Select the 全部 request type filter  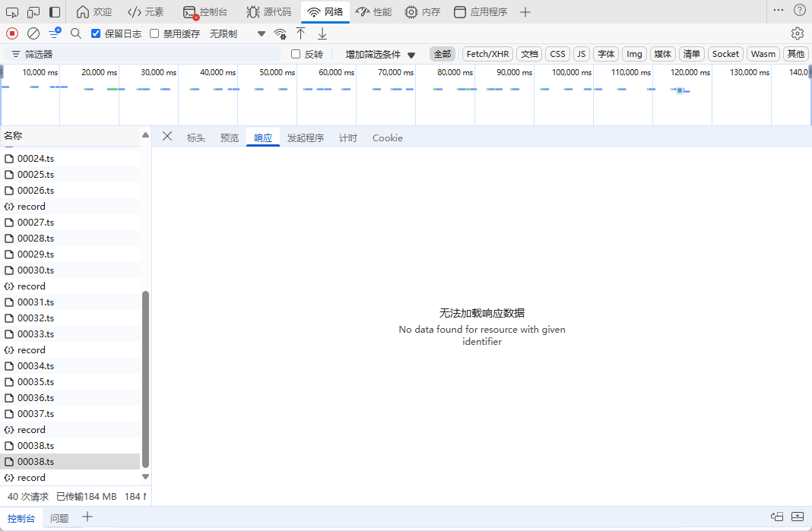[x=442, y=54]
